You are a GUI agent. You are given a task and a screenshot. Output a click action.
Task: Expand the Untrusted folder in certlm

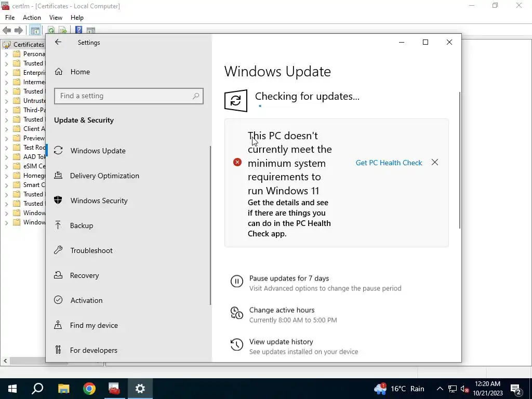tap(6, 101)
